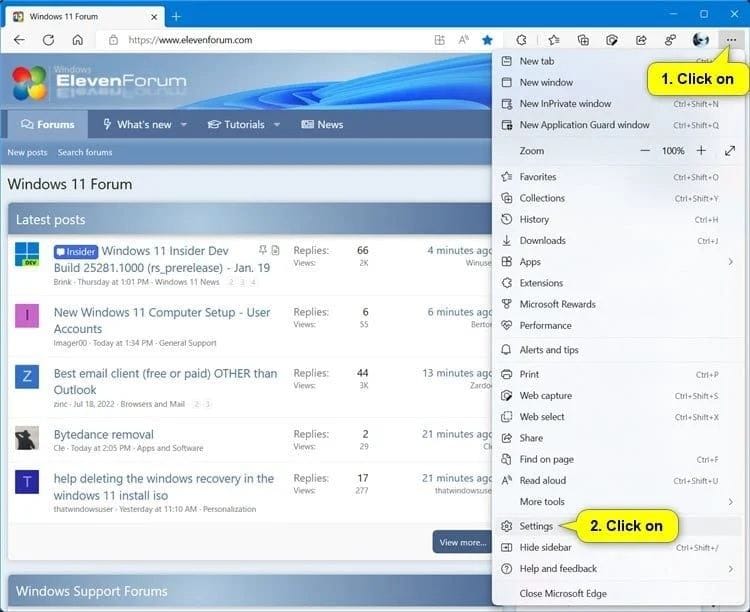Screen dimensions: 750x612
Task: Click the Read aloud icon in address bar
Action: 463,40
